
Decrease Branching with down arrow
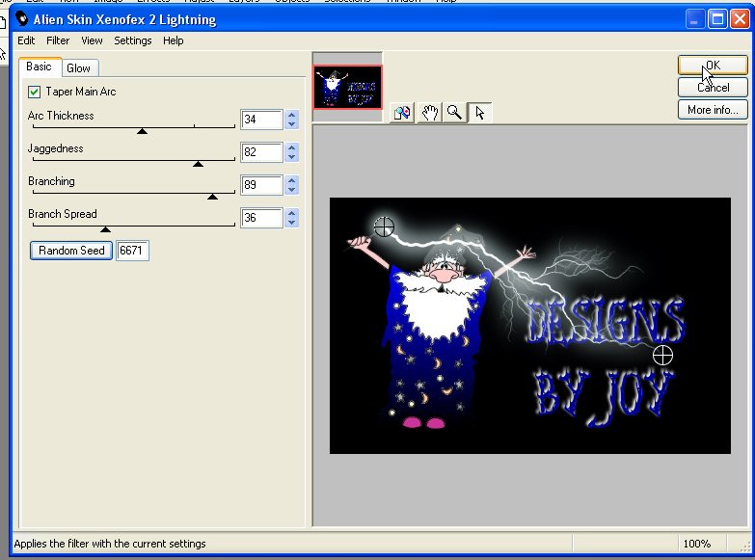pos(292,189)
